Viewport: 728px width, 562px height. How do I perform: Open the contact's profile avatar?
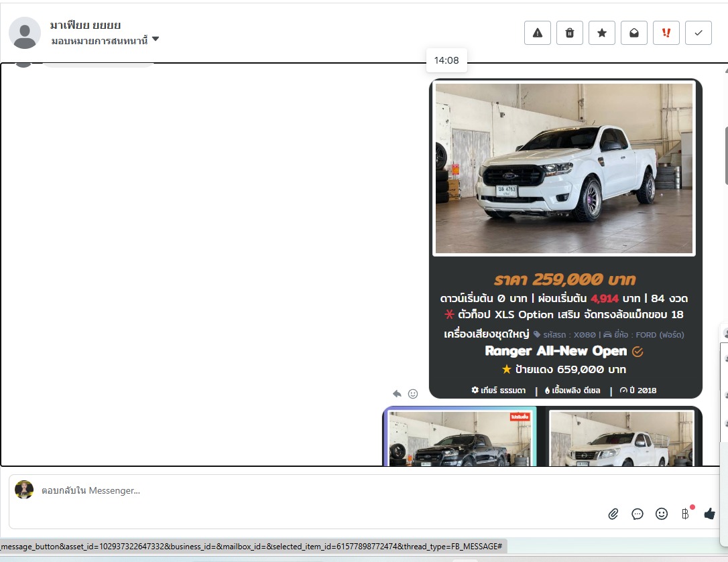25,33
